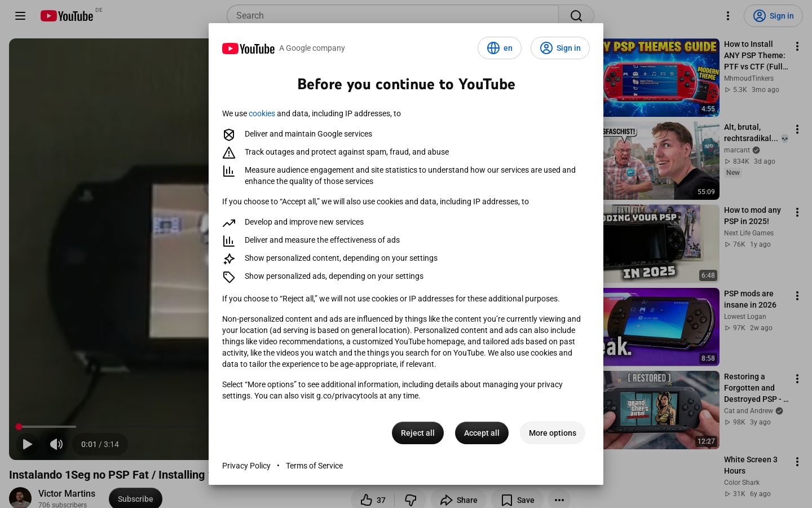Viewport: 812px width, 508px height.
Task: Open 'PSP mods are insane in 2026' title
Action: point(750,299)
